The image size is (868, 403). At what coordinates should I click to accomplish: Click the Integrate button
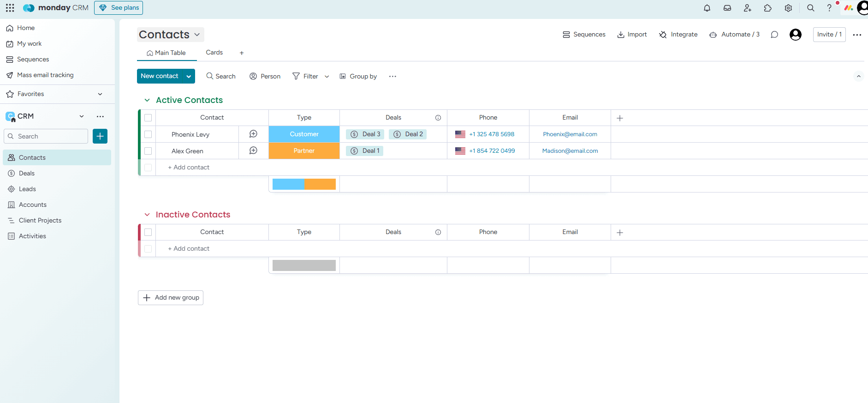coord(678,35)
